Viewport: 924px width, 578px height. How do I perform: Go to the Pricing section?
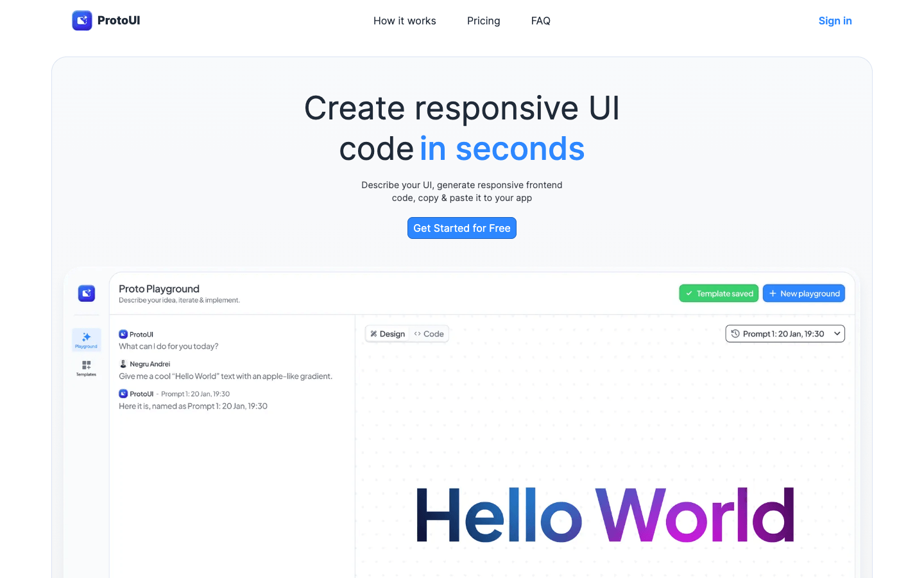(x=484, y=21)
